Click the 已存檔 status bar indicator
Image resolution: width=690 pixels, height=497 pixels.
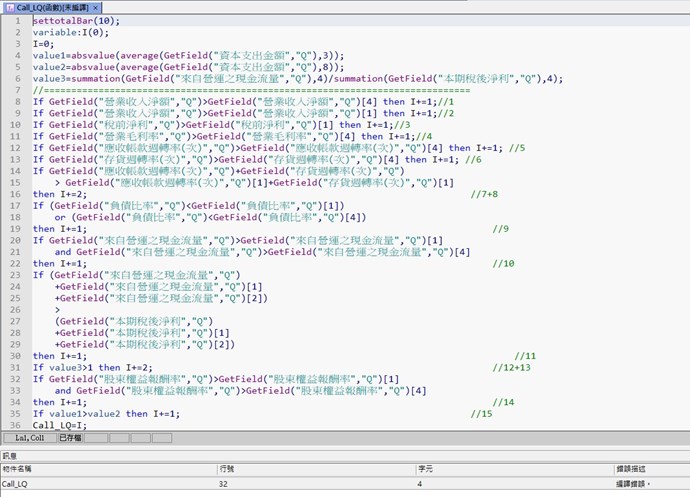coord(70,438)
